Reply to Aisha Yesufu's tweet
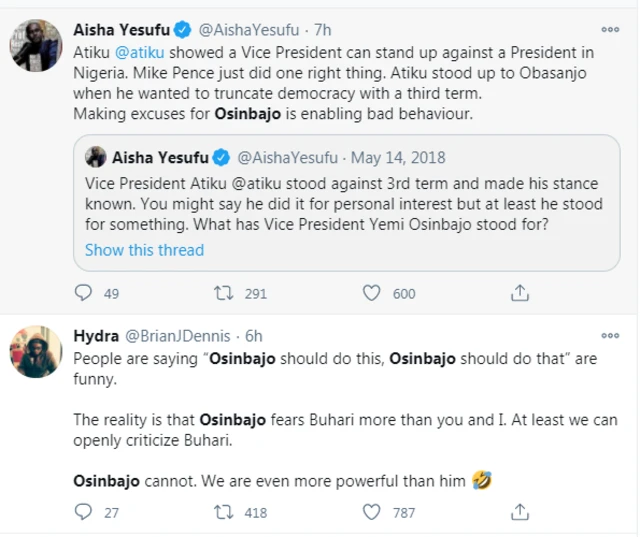This screenshot has width=640, height=537. [85, 293]
